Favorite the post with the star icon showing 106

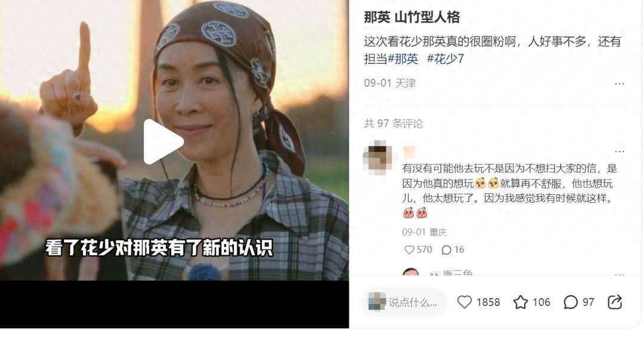[531, 302]
